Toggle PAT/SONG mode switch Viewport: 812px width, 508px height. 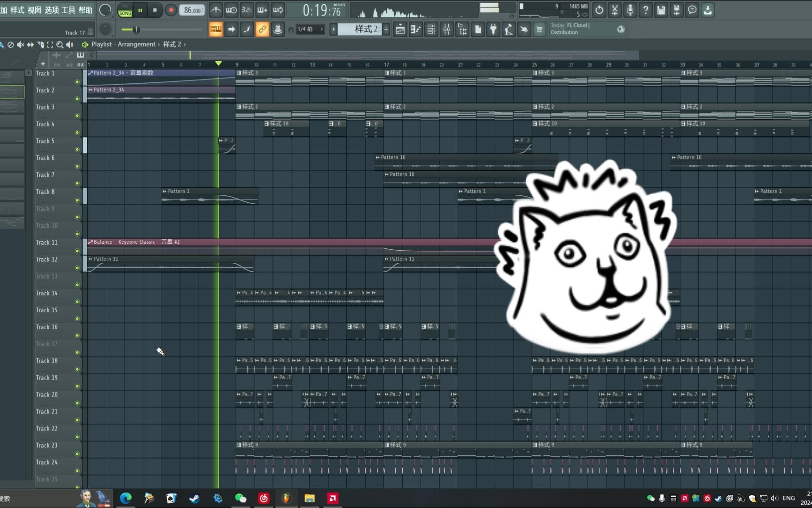coord(125,10)
